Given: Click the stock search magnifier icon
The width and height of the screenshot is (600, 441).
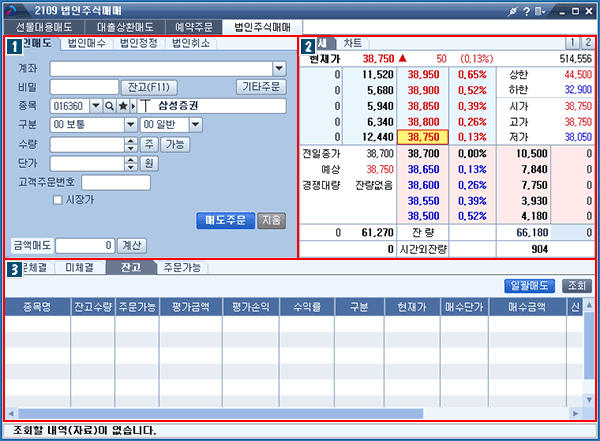Looking at the screenshot, I should coord(109,105).
